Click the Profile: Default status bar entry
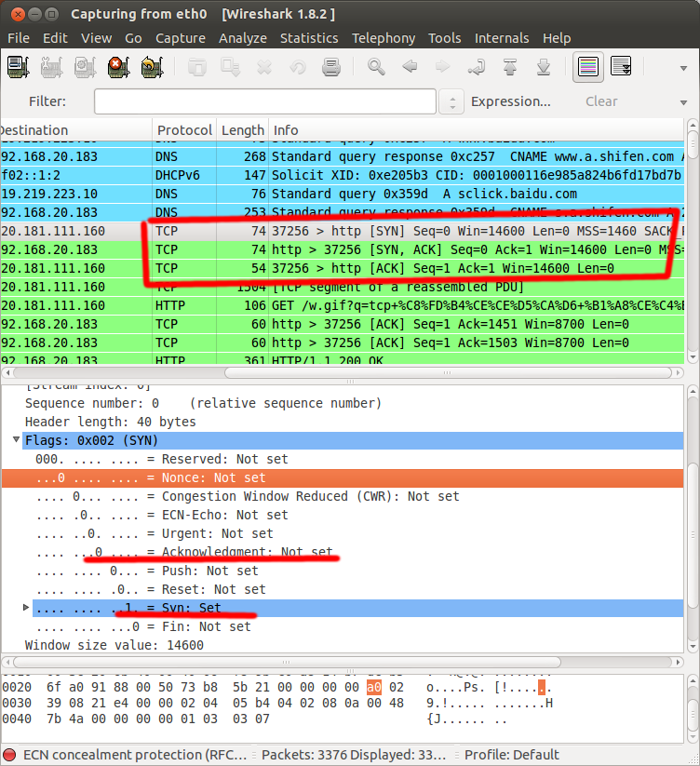The image size is (700, 766). pyautogui.click(x=511, y=755)
